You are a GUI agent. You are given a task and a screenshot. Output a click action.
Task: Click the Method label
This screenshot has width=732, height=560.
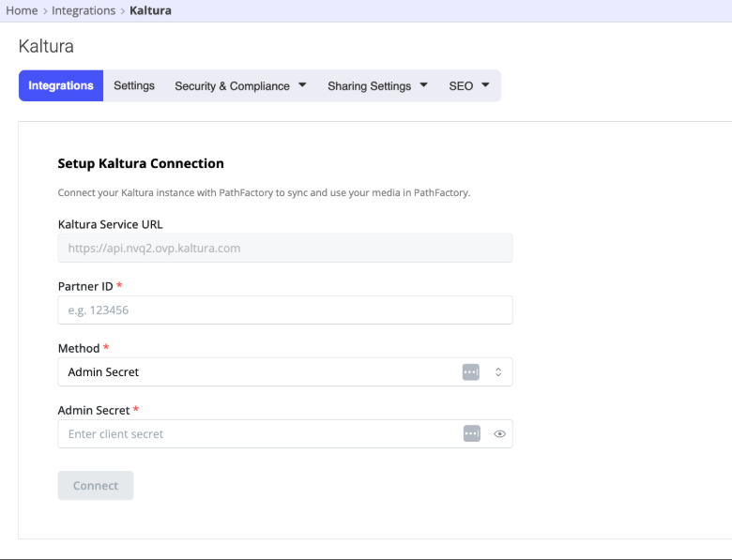[x=79, y=349]
